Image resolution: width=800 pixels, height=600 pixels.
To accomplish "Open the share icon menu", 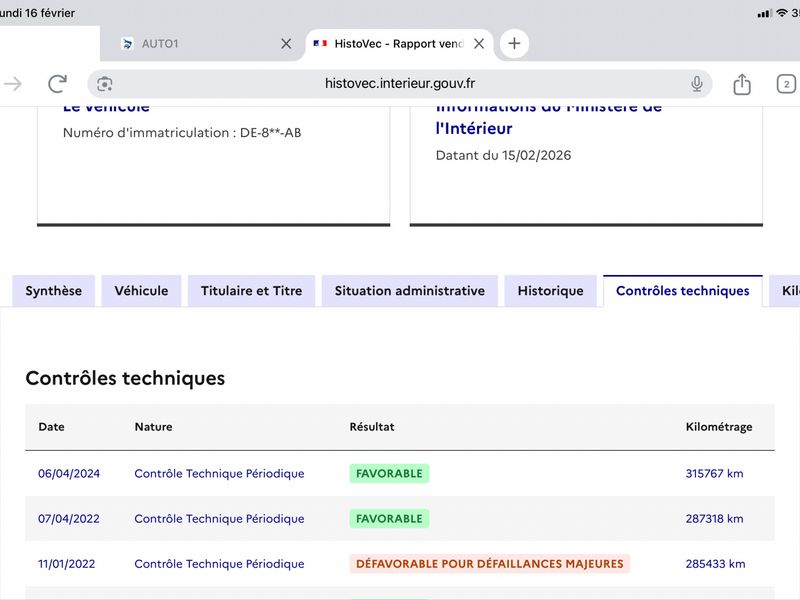I will [x=742, y=84].
